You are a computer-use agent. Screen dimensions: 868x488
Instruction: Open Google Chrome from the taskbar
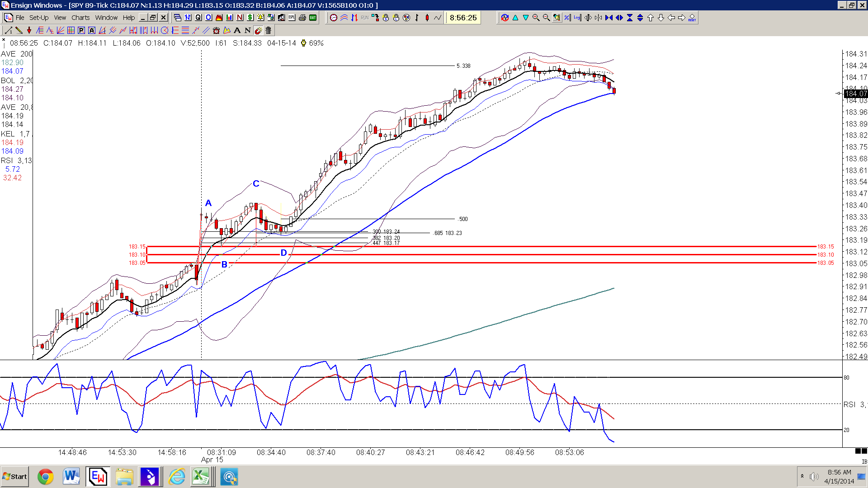click(45, 477)
